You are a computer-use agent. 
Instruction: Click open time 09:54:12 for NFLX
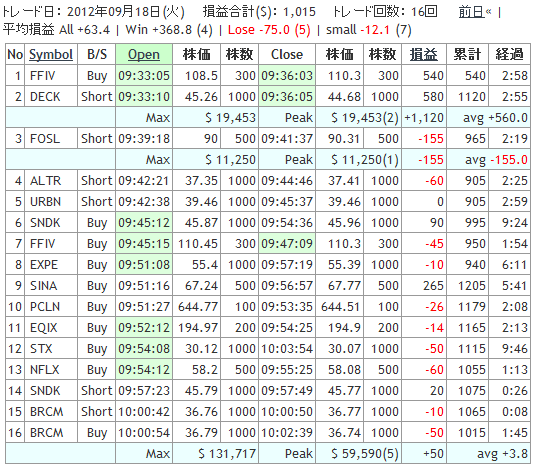pyautogui.click(x=144, y=370)
